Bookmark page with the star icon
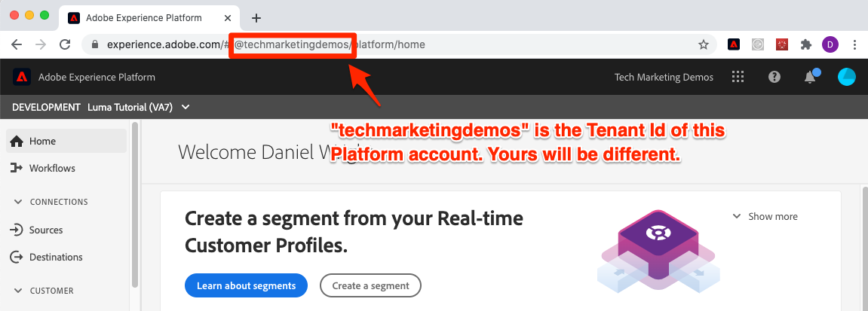 704,44
